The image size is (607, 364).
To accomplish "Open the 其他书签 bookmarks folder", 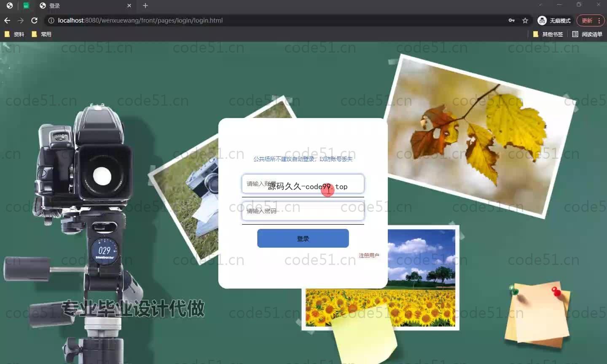I will pyautogui.click(x=548, y=34).
